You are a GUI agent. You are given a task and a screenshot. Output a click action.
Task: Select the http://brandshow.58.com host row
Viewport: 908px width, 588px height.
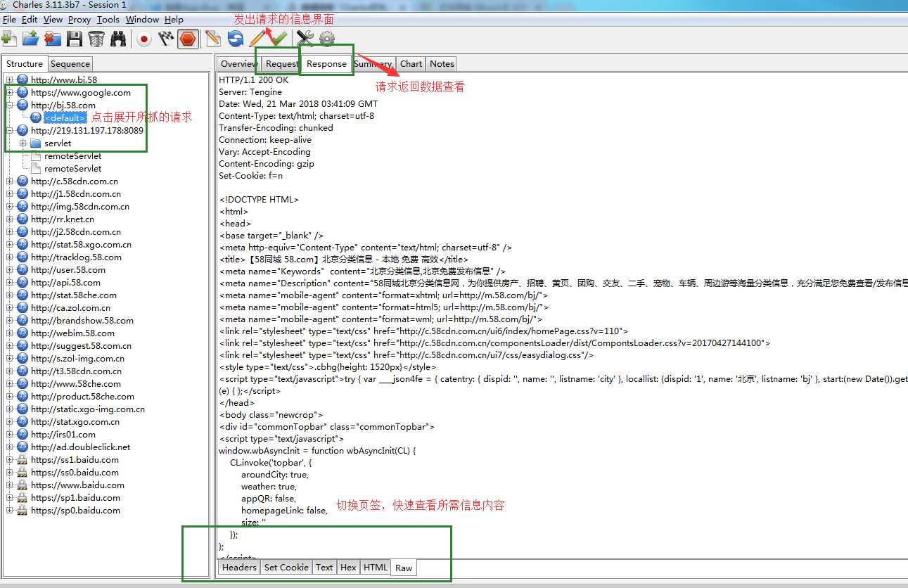coord(82,321)
